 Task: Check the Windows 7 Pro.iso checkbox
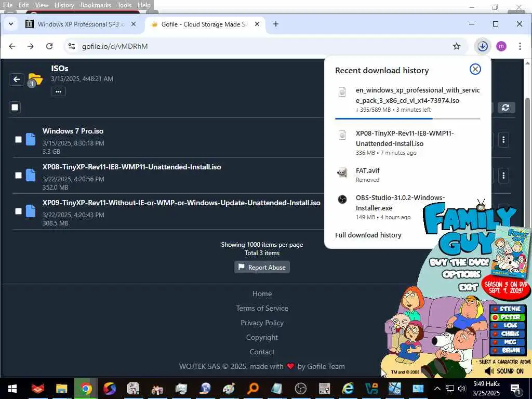pos(18,139)
